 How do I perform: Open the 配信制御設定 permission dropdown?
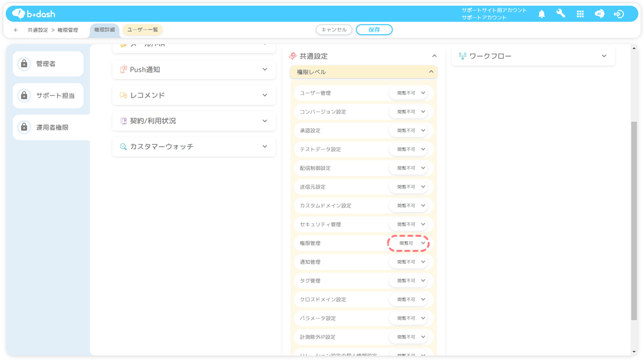[x=409, y=168]
